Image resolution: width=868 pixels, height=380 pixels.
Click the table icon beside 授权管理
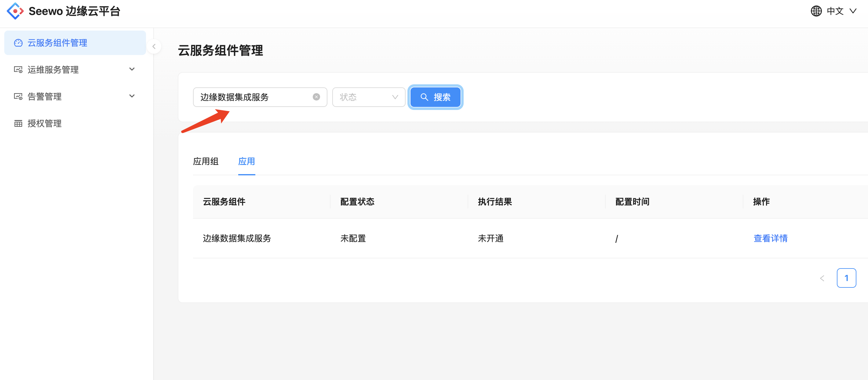click(x=18, y=123)
